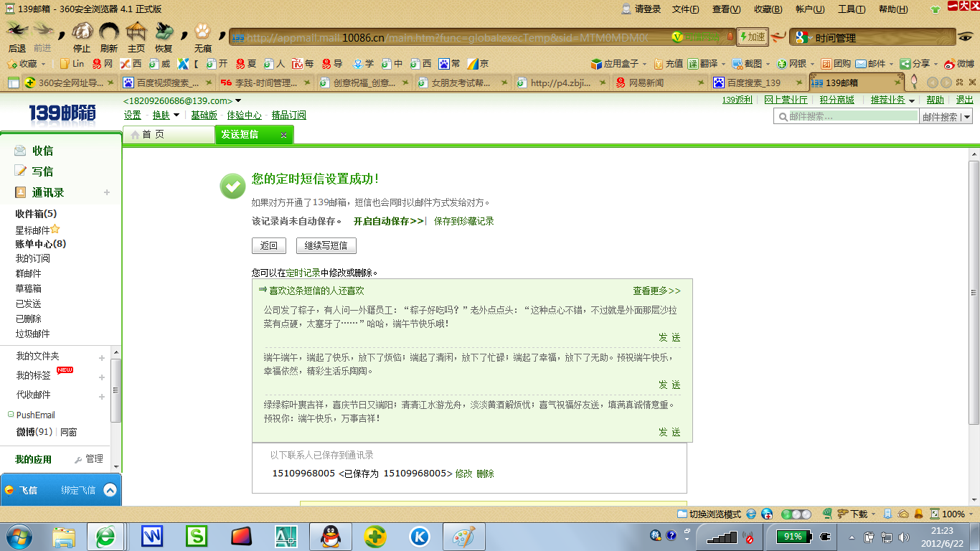Click the 刷新 refresh icon
This screenshot has width=980, height=551.
point(109,31)
